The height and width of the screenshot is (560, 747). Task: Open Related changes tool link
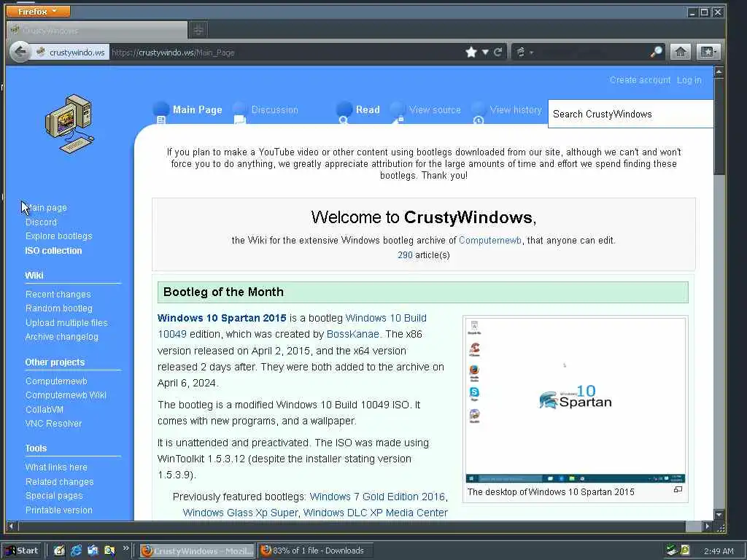60,481
